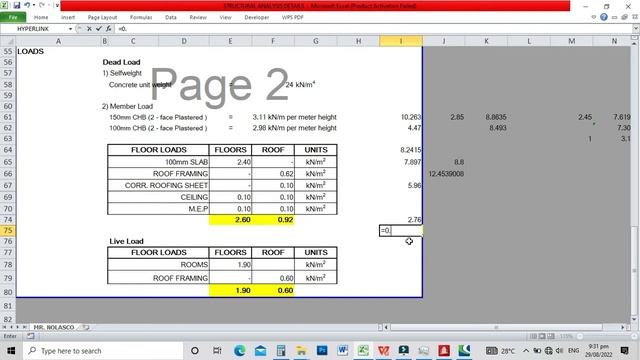
Task: Switch to Page Layout view button
Action: (542, 336)
